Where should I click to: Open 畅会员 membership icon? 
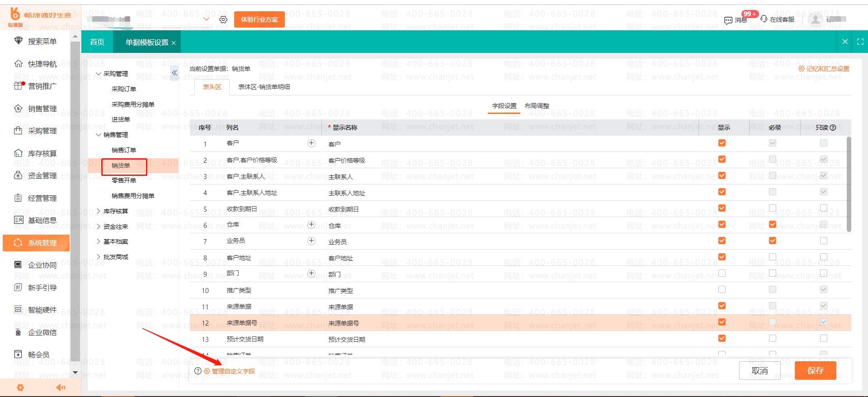[18, 354]
